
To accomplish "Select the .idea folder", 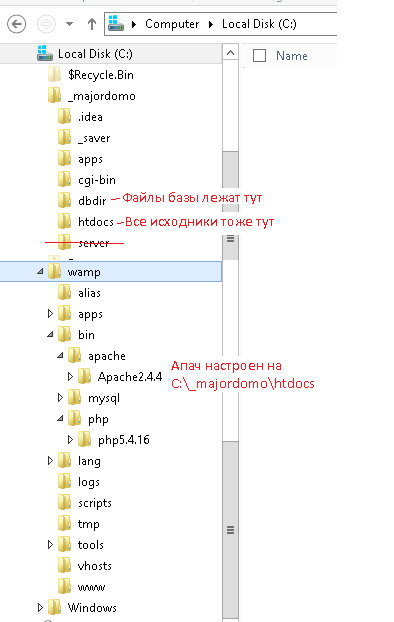I will (x=90, y=117).
